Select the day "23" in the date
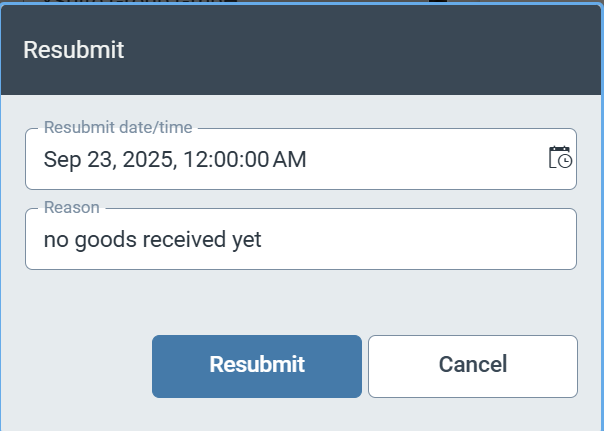The height and width of the screenshot is (431, 604). 98,159
